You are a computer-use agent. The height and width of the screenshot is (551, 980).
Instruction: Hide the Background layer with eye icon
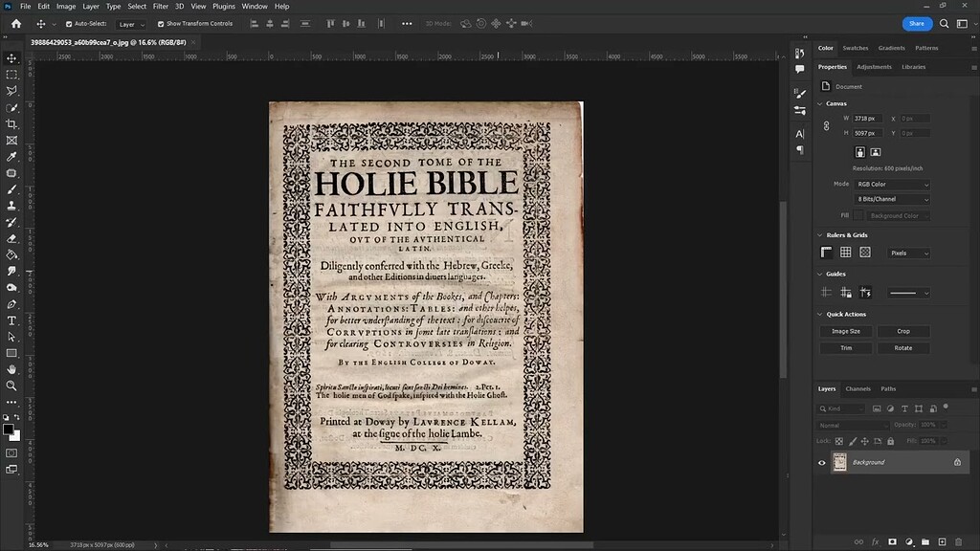(x=821, y=462)
